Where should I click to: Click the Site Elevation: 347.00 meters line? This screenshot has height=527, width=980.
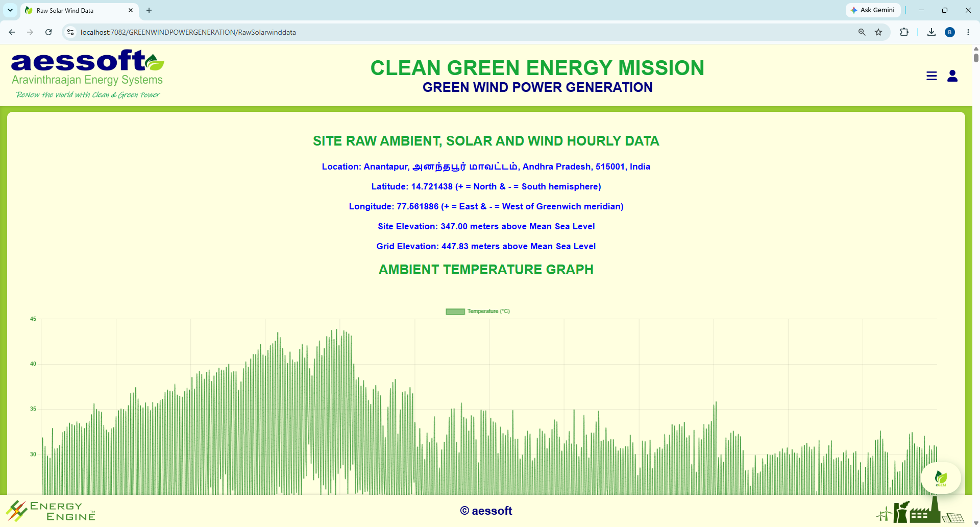486,226
